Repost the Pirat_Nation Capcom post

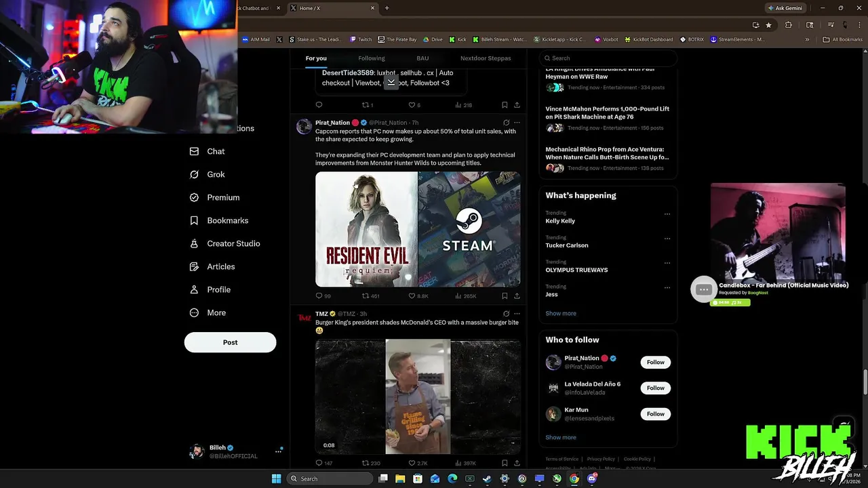(370, 296)
